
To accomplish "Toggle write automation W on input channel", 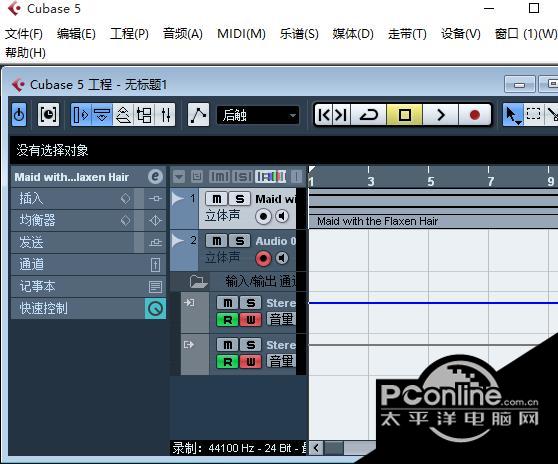I will pyautogui.click(x=251, y=320).
